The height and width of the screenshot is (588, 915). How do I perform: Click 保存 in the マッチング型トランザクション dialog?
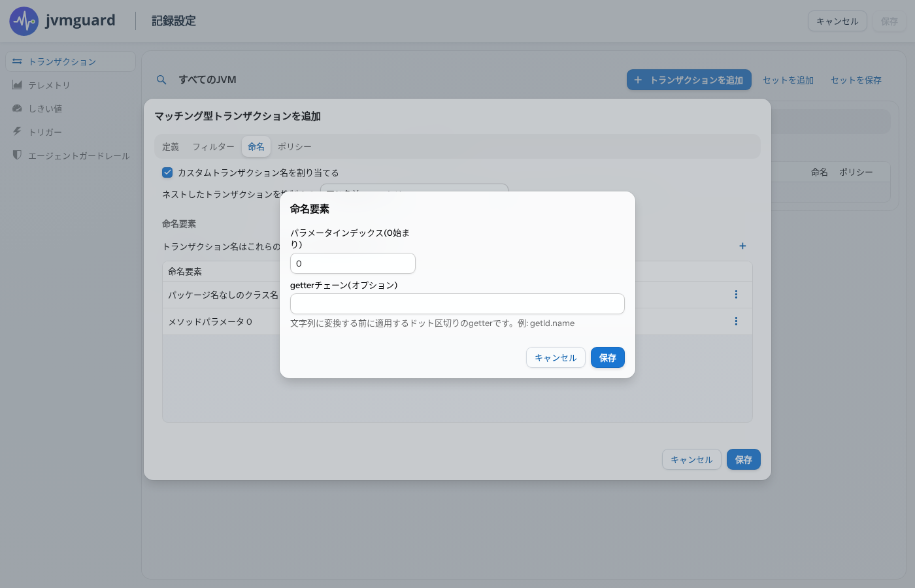tap(744, 459)
